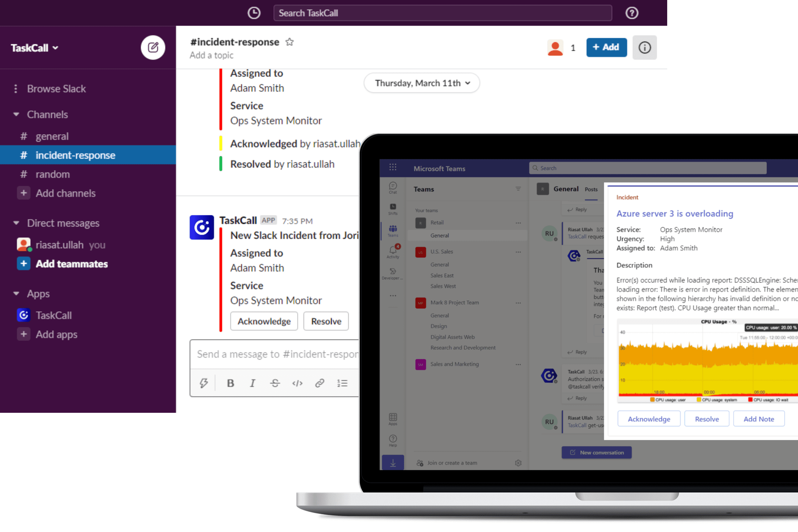
Task: Click the Search TaskCall field
Action: [x=443, y=13]
